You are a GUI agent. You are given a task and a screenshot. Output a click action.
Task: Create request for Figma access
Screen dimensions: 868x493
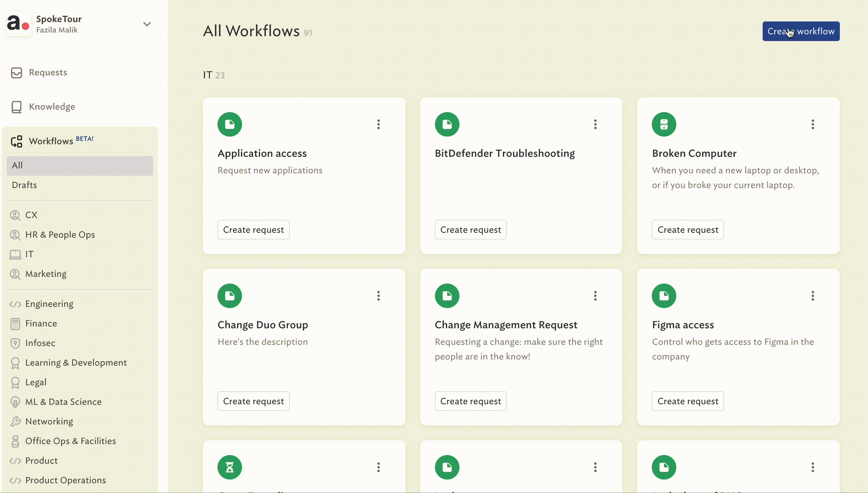[688, 401]
